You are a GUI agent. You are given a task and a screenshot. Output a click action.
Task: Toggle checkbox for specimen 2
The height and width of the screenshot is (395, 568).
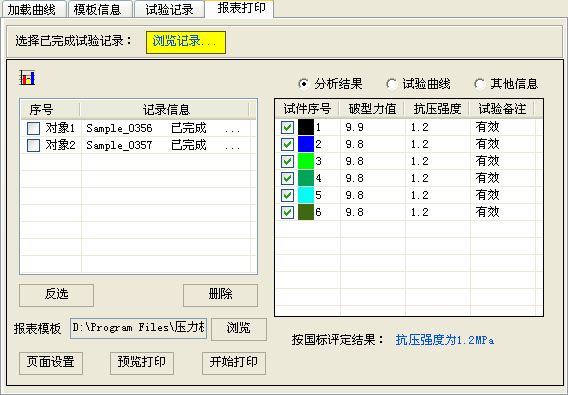(x=287, y=144)
